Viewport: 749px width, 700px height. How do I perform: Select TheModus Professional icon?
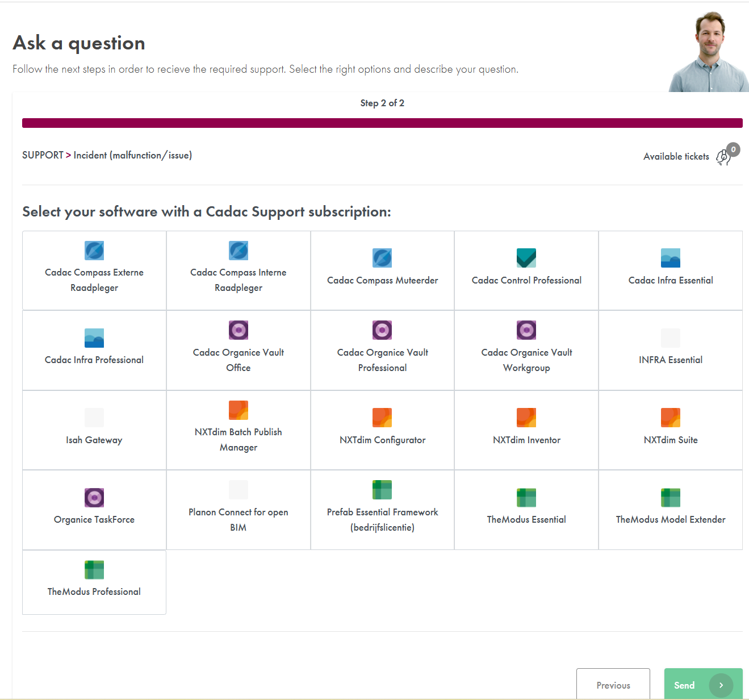tap(94, 570)
